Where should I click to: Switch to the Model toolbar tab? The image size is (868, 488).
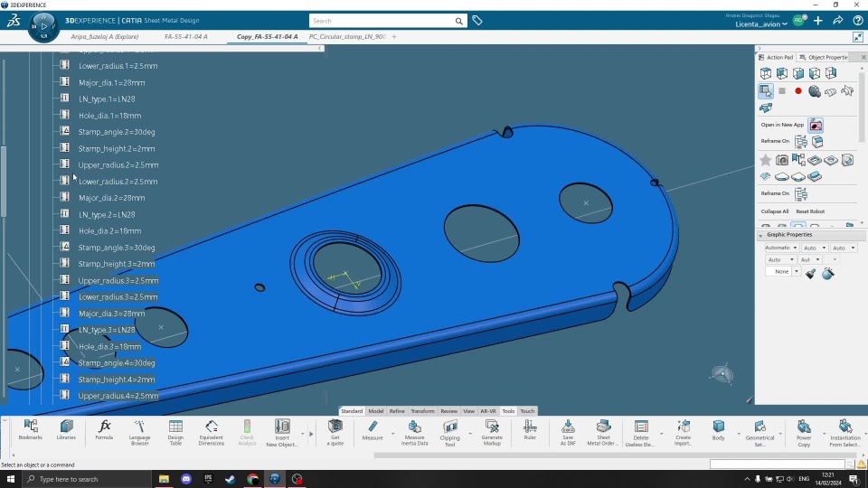376,411
